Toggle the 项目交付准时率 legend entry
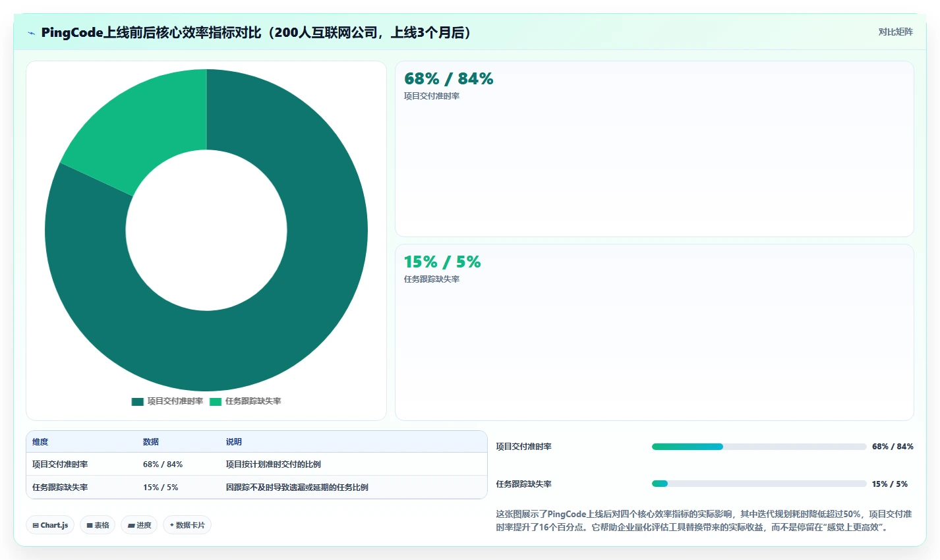Viewport: 940px width, 560px height. click(167, 401)
